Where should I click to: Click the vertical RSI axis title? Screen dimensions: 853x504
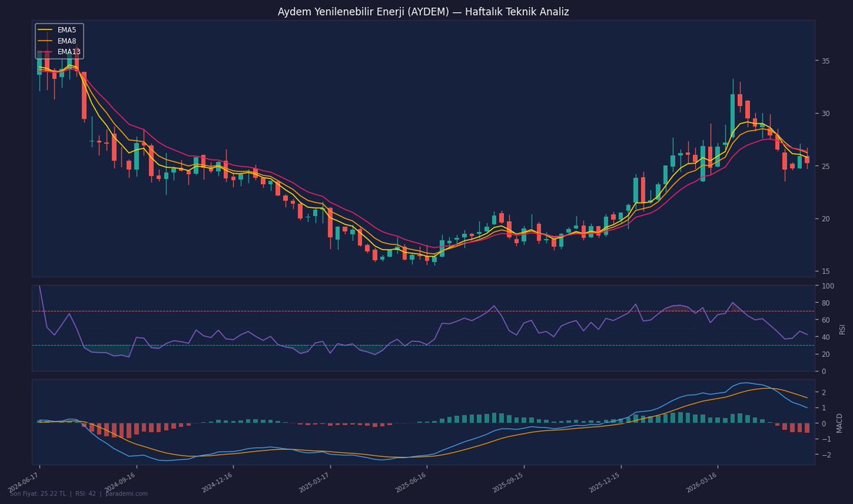pos(842,328)
